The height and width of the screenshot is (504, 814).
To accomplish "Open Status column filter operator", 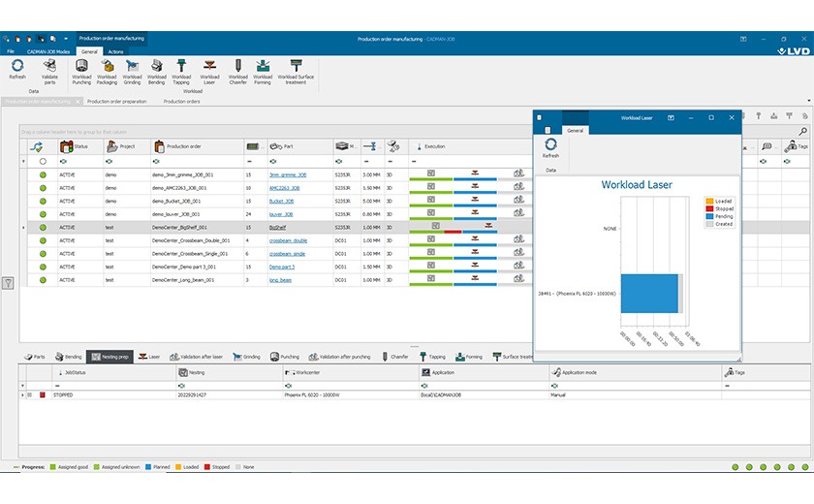I will [x=63, y=162].
